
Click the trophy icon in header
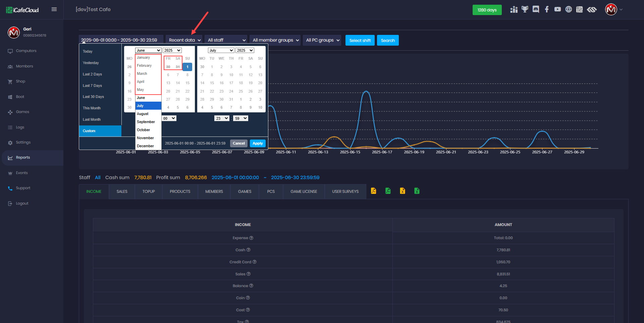coord(525,9)
